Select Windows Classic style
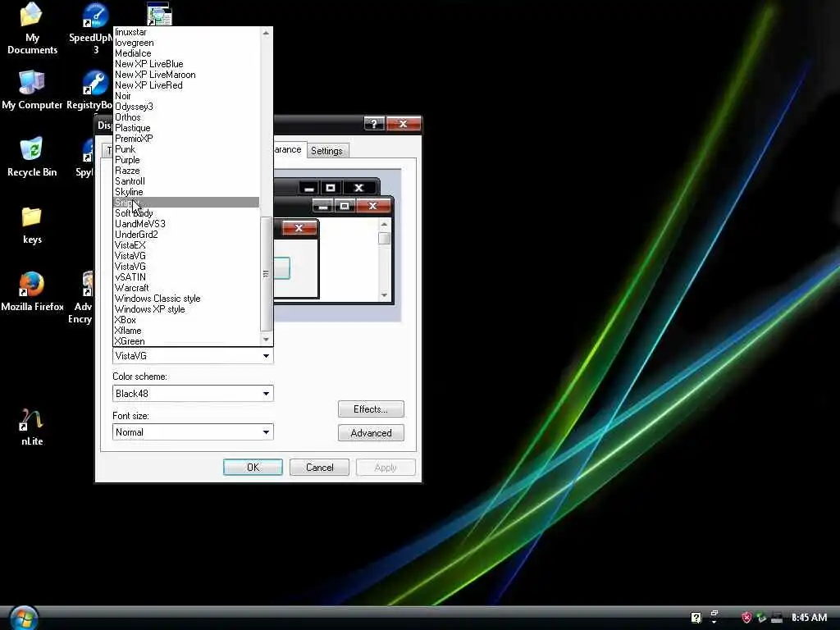This screenshot has height=630, width=840. tap(186, 299)
